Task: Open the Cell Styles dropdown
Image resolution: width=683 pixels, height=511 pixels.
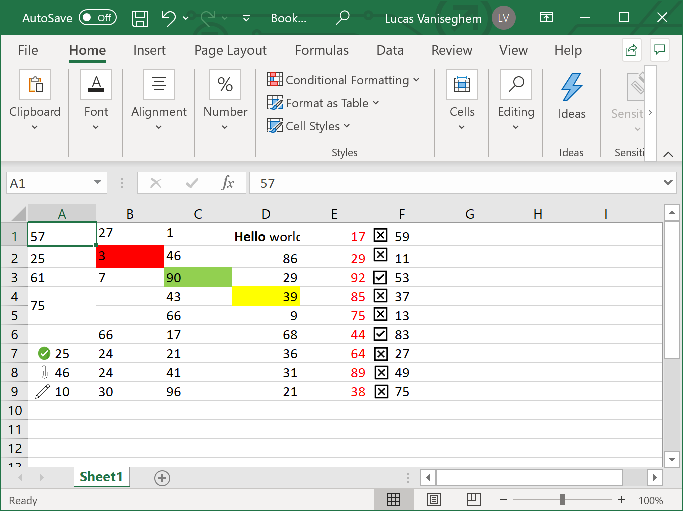Action: 310,126
